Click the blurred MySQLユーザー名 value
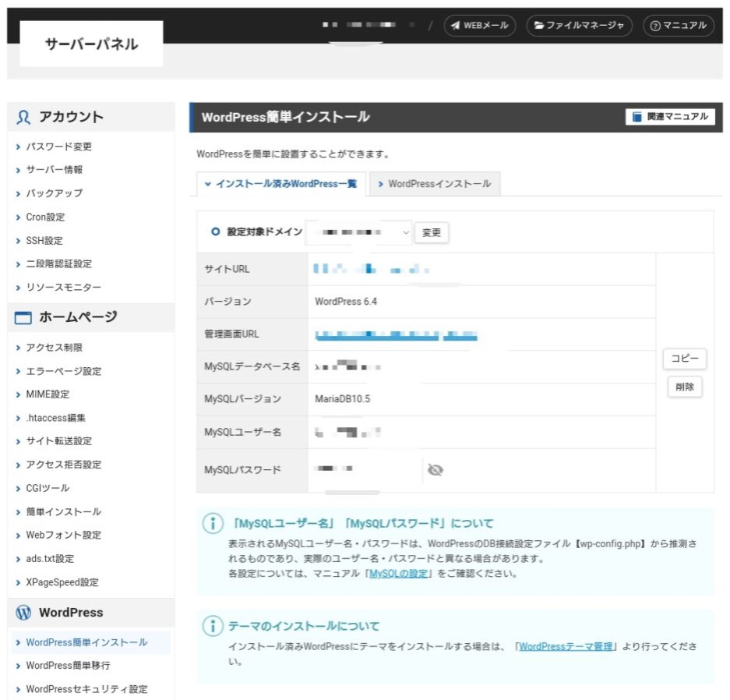This screenshot has height=700, width=730. click(x=347, y=432)
